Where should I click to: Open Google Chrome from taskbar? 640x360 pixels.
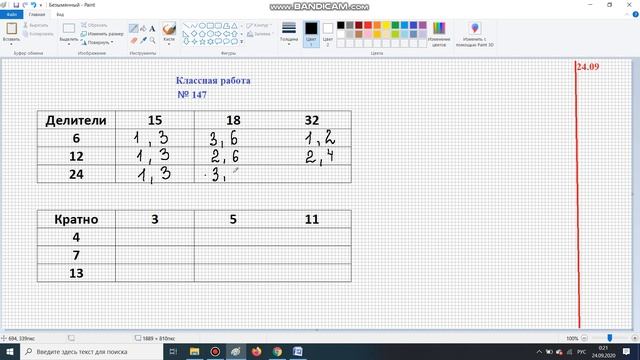click(x=277, y=351)
